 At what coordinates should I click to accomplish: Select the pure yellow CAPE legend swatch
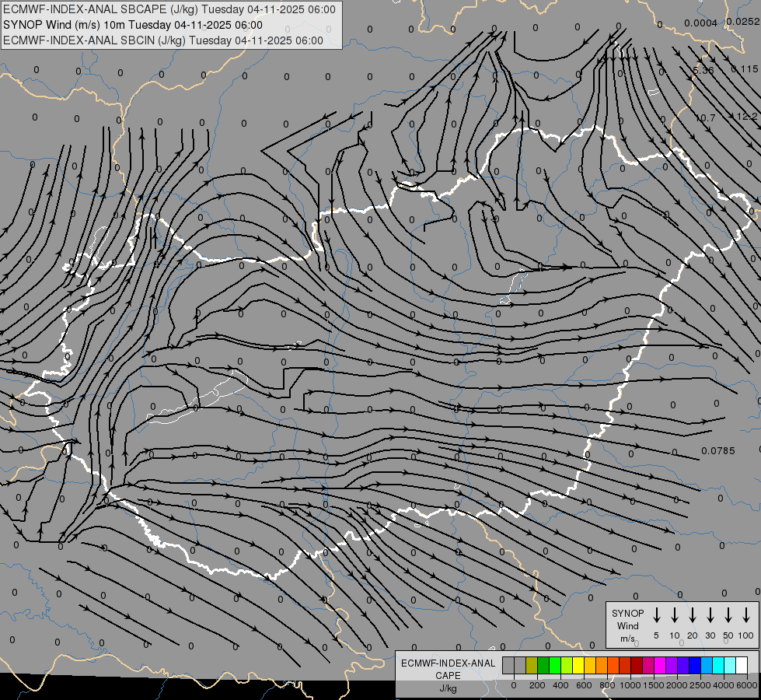[x=578, y=665]
